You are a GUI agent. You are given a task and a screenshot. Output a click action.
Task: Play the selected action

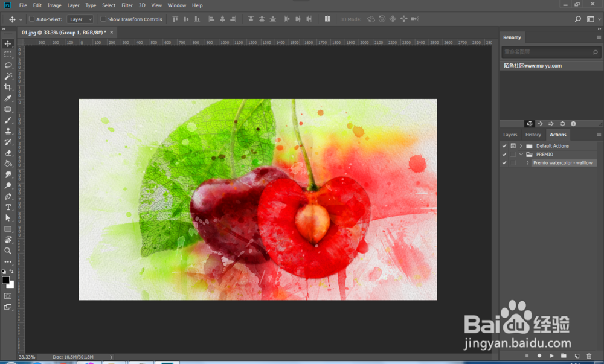[x=552, y=356]
